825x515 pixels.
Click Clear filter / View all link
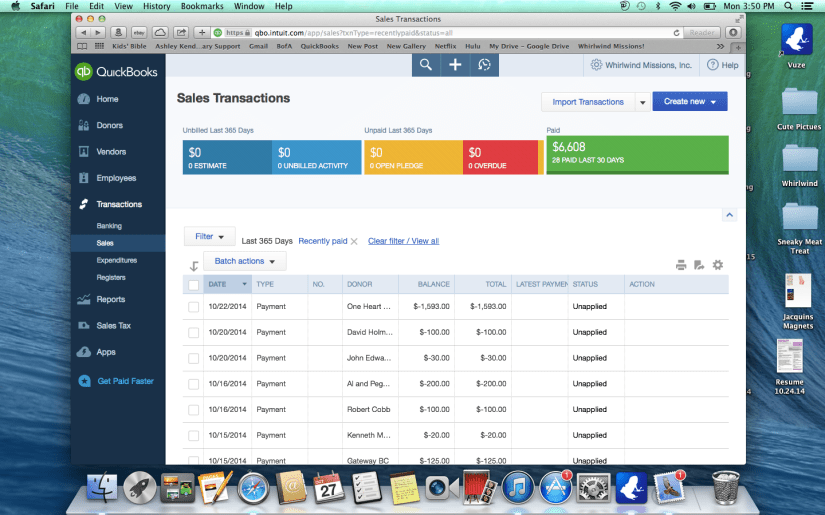click(x=404, y=241)
